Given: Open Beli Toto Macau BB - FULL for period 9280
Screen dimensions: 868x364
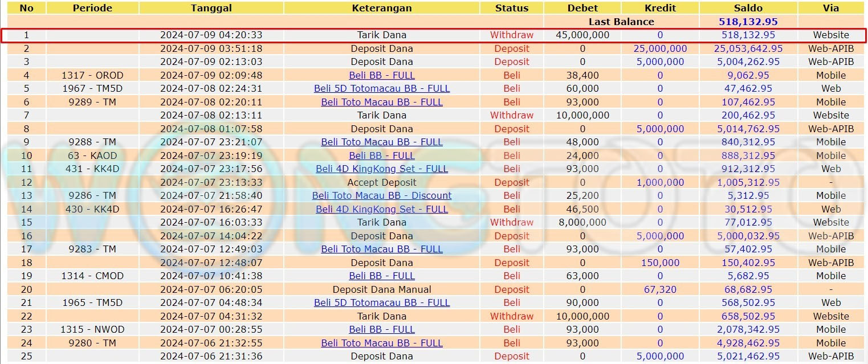Looking at the screenshot, I should tap(382, 343).
